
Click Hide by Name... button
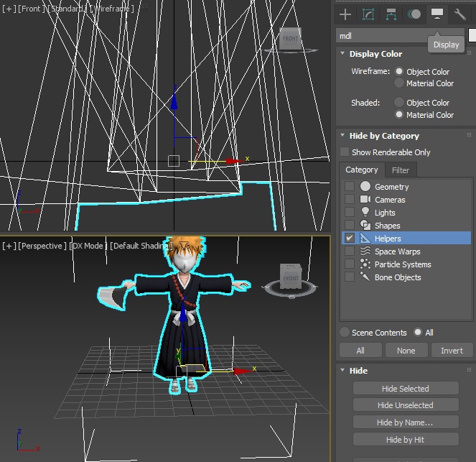tap(406, 422)
